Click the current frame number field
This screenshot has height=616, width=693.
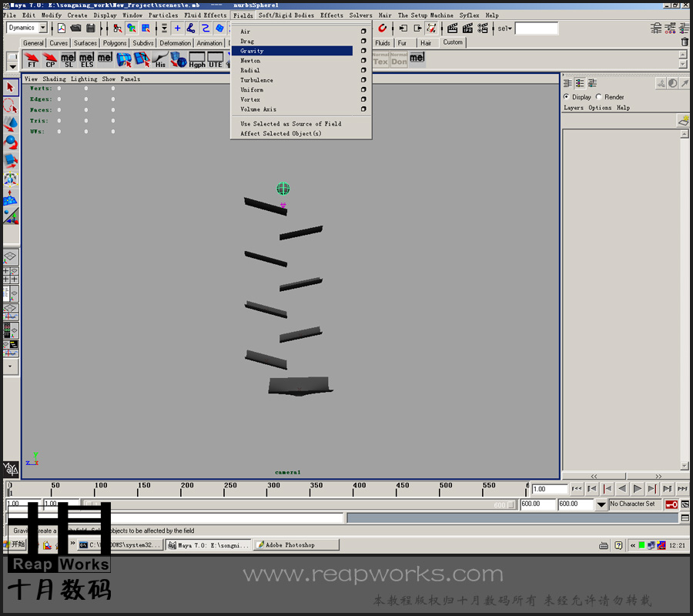(x=549, y=489)
